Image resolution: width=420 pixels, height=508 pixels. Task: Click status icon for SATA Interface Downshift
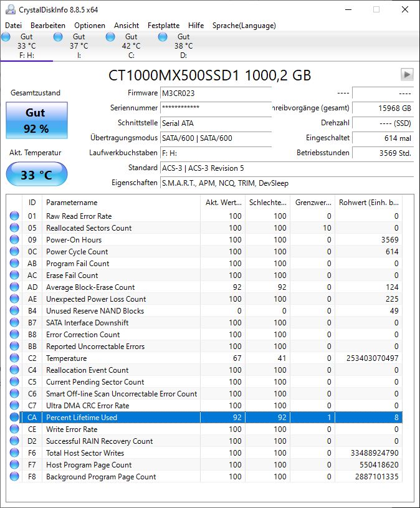click(14, 323)
